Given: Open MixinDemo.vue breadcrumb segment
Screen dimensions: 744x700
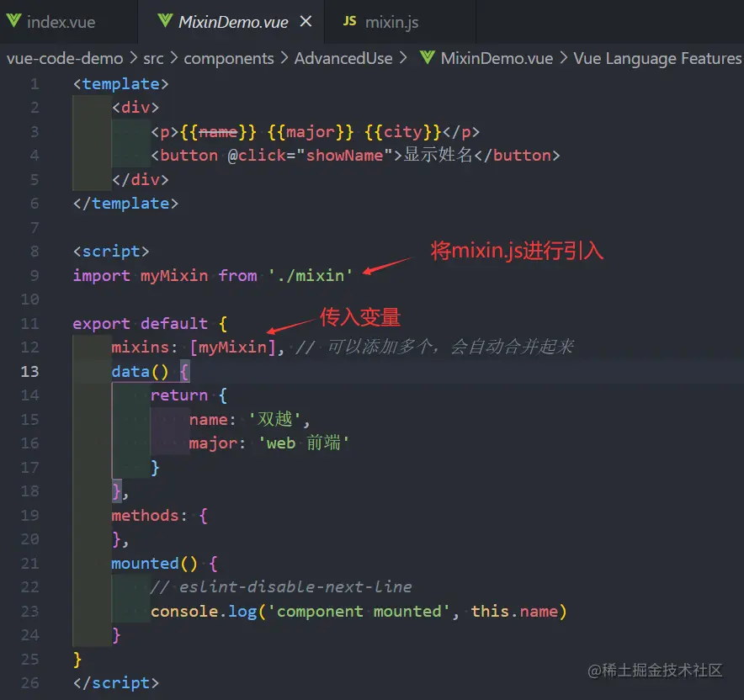Looking at the screenshot, I should [497, 58].
